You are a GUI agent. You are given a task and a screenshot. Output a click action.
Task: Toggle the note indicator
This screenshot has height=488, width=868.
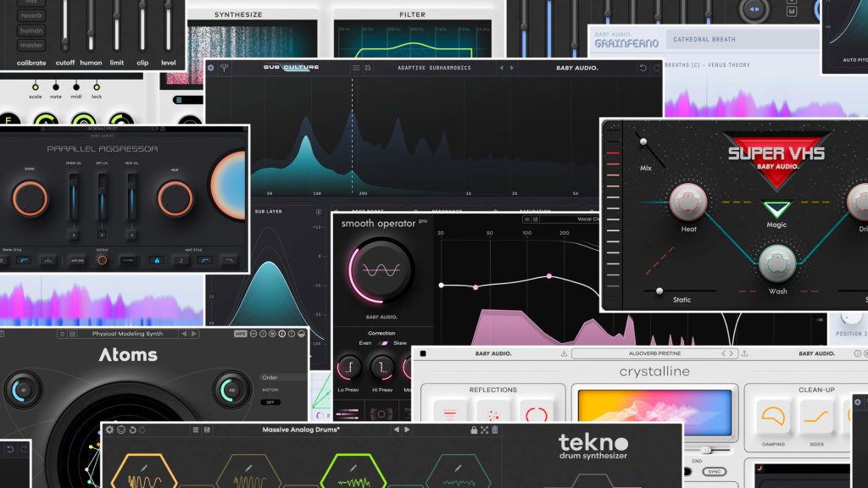click(x=56, y=87)
